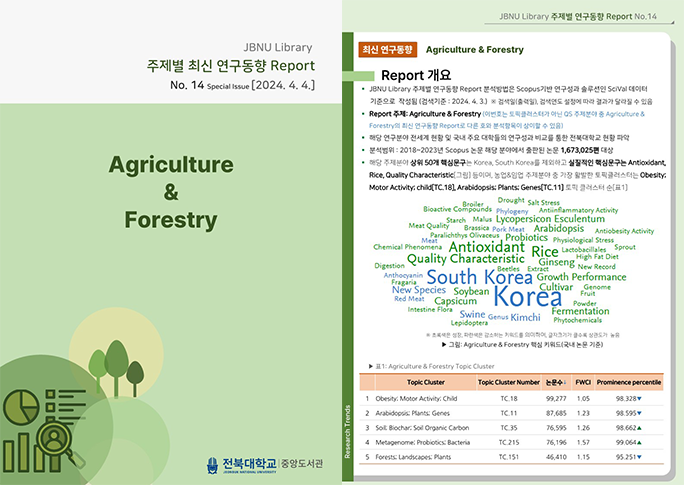Click the 'Agriculture & Forestry' section heading
Viewport: 684px width, 485px height.
(475, 50)
